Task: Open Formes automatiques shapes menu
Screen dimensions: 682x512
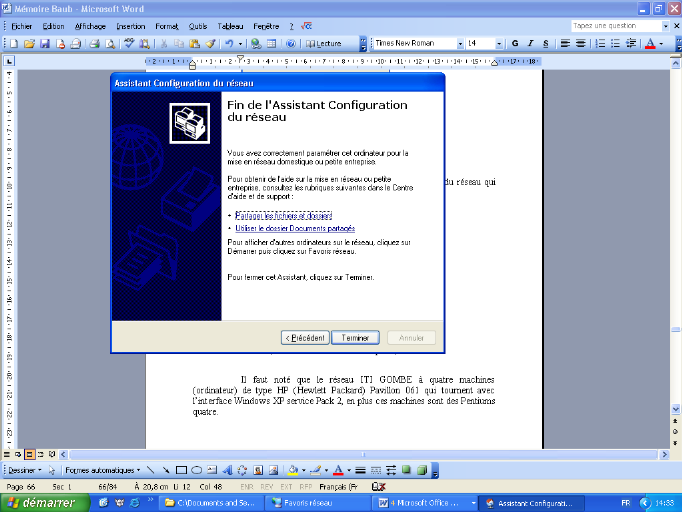Action: [103, 470]
